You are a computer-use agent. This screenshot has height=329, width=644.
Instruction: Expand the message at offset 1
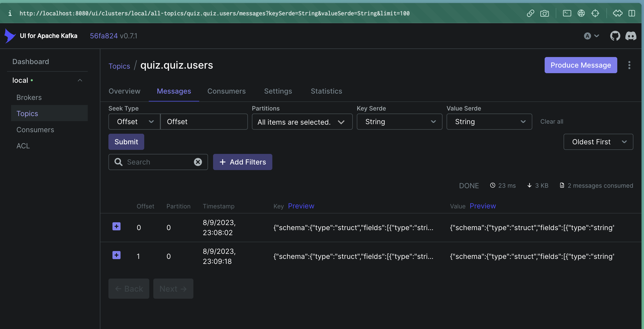coord(116,255)
